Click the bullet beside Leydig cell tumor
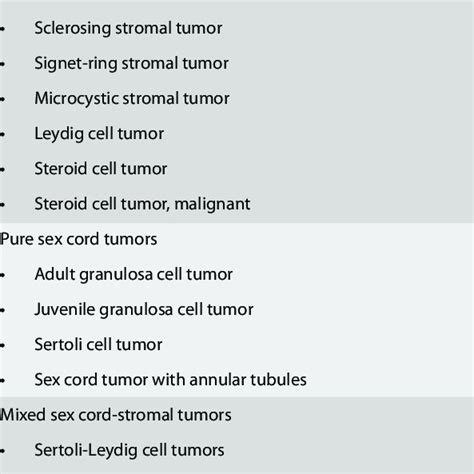This screenshot has width=474, height=474. [x=2, y=135]
